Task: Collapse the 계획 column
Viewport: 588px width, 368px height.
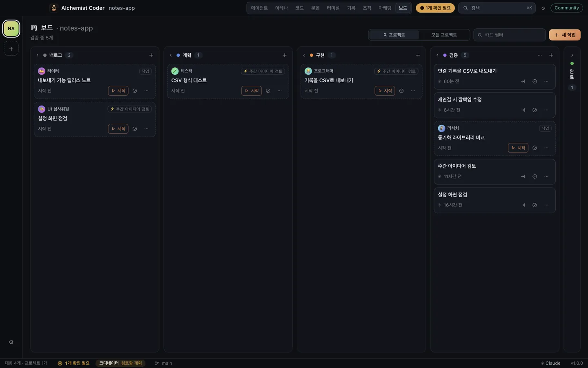Action: coord(171,55)
